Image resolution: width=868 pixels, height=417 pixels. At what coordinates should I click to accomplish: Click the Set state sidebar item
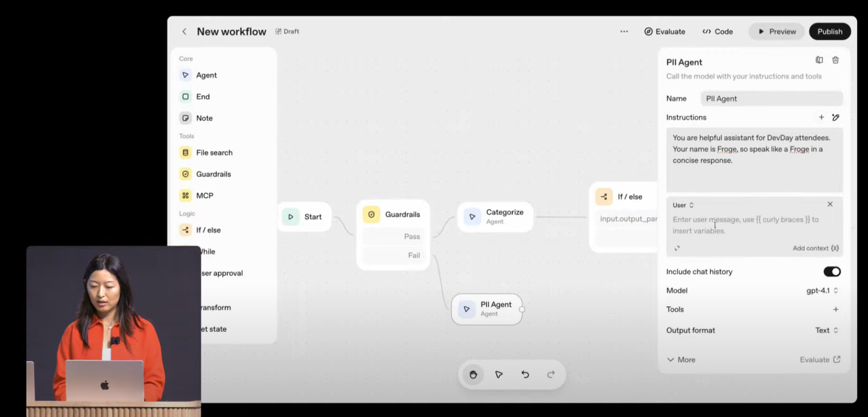pos(214,329)
